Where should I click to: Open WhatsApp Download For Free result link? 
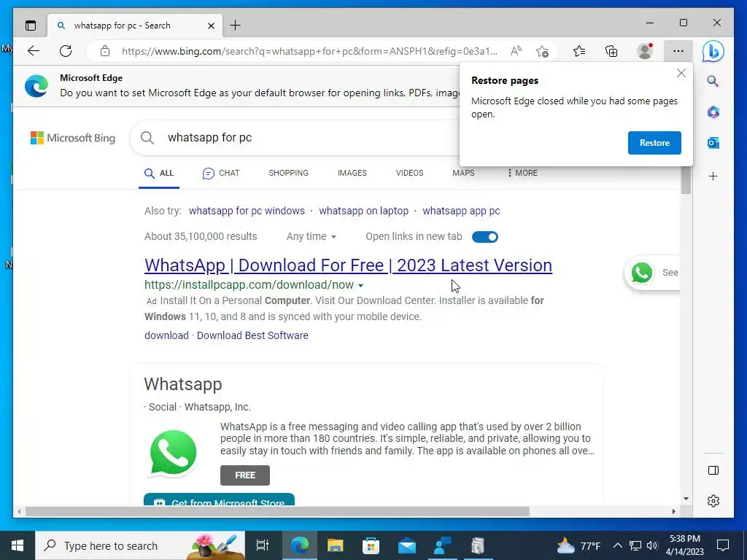[348, 265]
